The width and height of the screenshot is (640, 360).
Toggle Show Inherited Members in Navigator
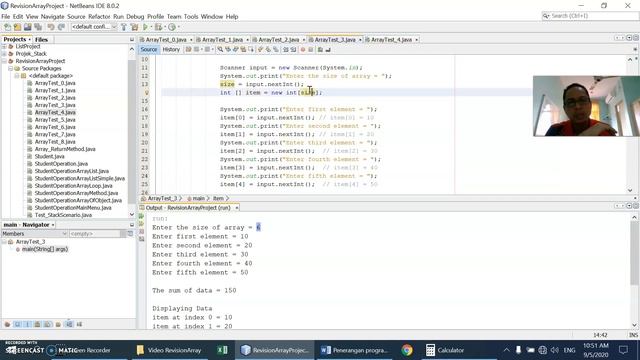coord(7,324)
